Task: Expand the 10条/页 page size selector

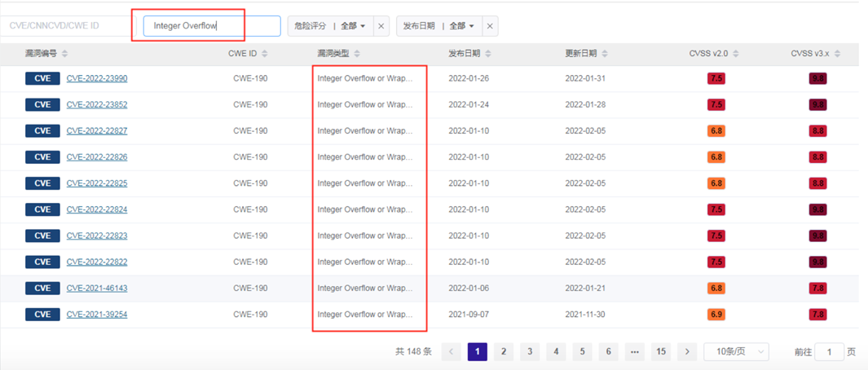Action: click(x=736, y=352)
